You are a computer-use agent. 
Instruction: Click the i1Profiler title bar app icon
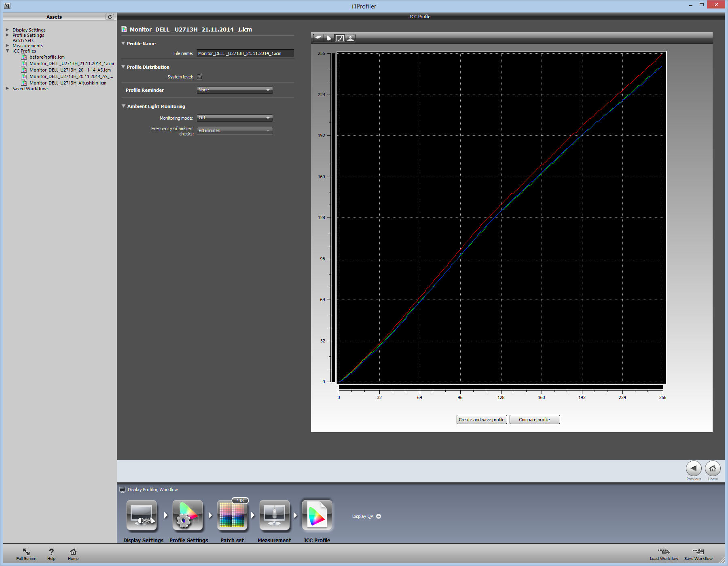[x=7, y=6]
